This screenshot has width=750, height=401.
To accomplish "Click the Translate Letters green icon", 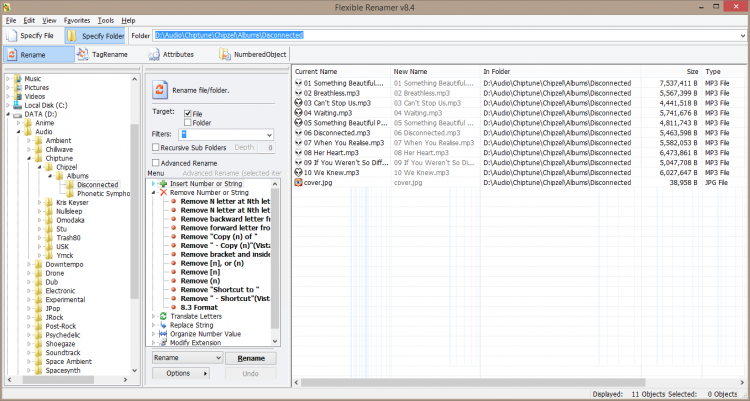I will [x=163, y=316].
